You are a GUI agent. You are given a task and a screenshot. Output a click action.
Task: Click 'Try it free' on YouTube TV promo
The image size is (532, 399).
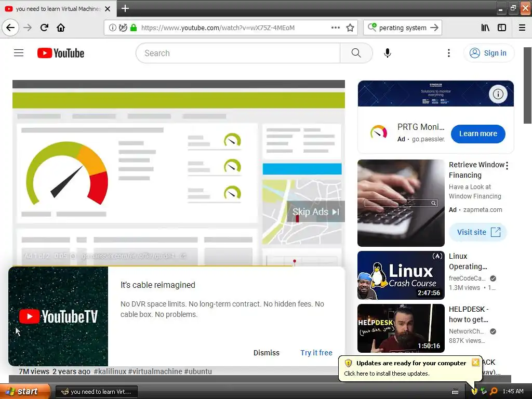(316, 353)
